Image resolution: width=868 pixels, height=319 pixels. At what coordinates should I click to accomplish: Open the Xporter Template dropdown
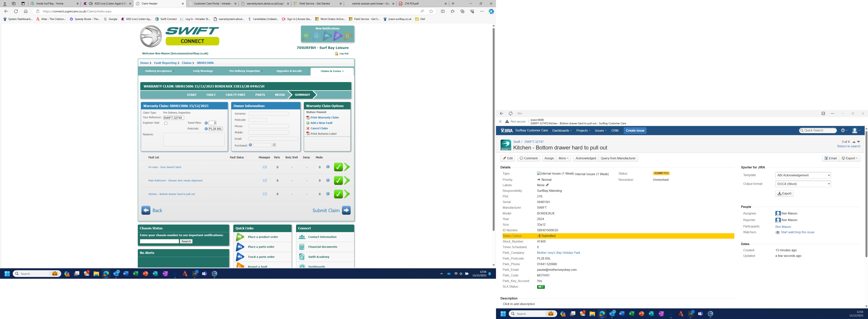tap(803, 175)
